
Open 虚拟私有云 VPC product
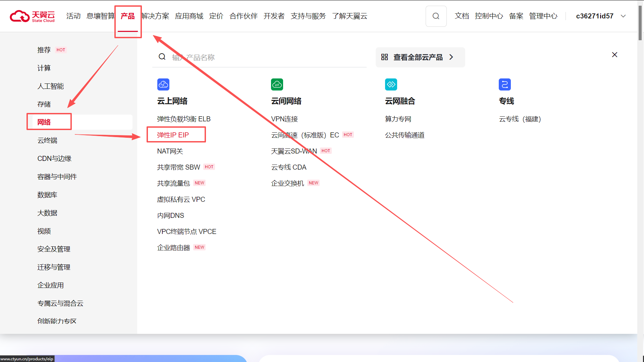click(181, 199)
